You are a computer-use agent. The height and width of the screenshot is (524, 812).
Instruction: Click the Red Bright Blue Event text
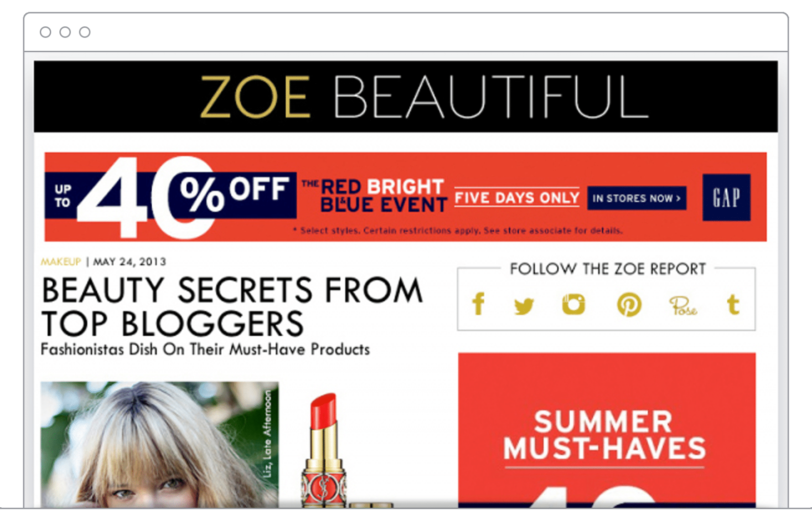374,195
